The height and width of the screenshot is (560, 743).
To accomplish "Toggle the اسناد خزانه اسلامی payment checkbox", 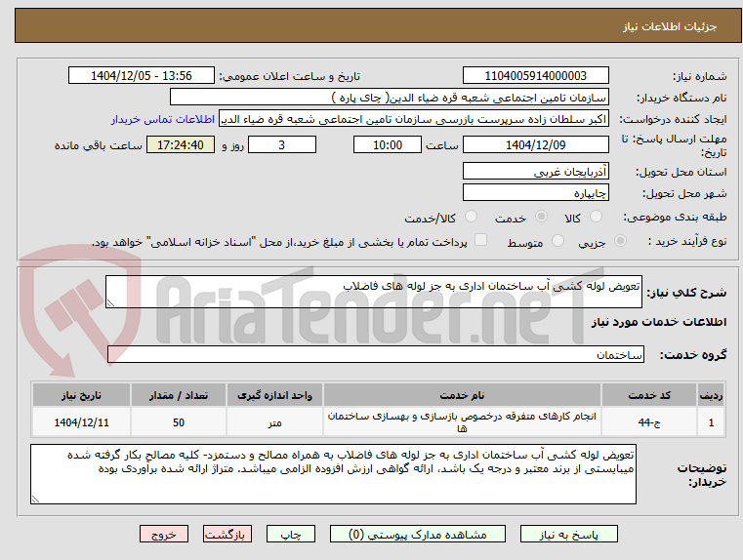I will point(480,240).
